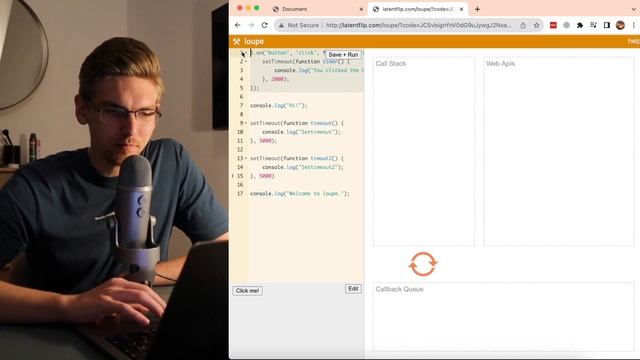
Task: Click the Click me! button
Action: tap(247, 291)
